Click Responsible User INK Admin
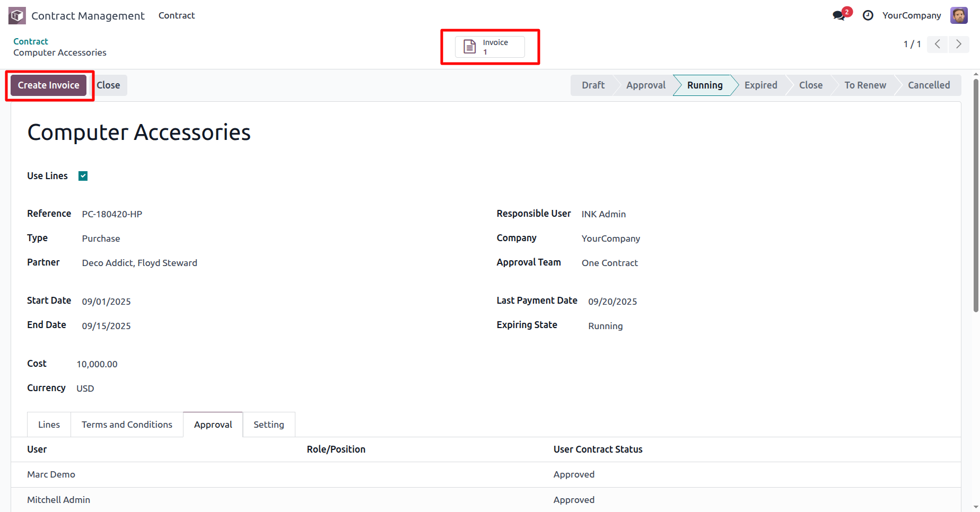This screenshot has height=512, width=980. coord(603,214)
